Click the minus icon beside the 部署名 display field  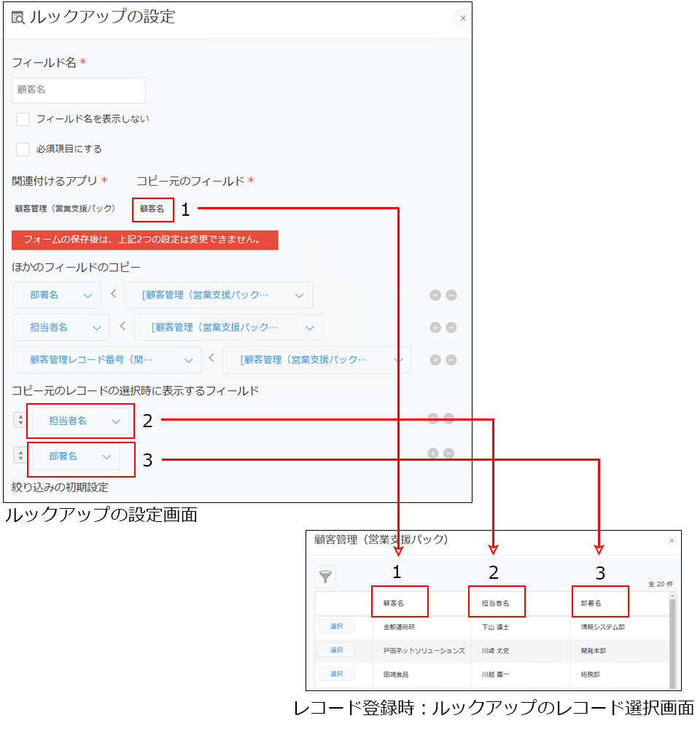451,453
